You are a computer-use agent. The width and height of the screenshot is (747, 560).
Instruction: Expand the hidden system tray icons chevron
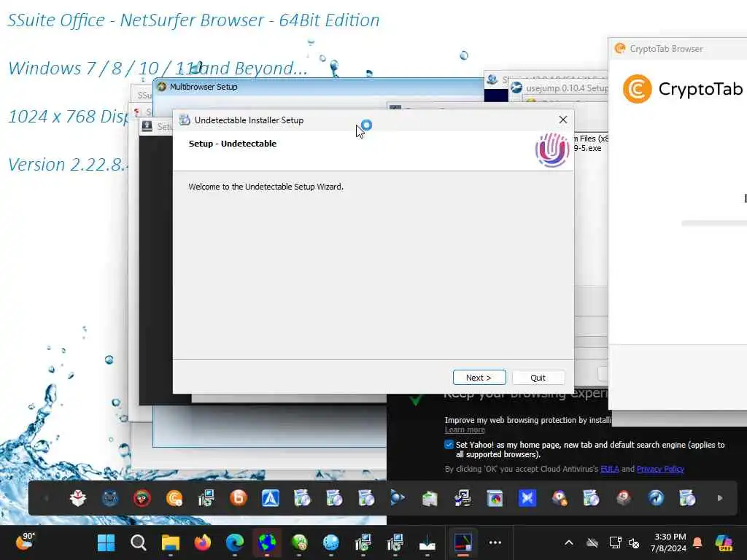pyautogui.click(x=569, y=542)
